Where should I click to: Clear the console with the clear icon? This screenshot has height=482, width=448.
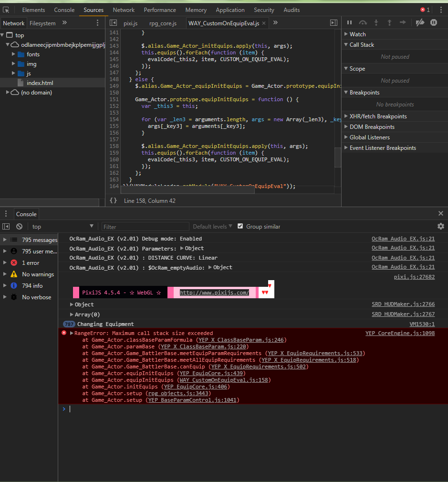click(20, 227)
